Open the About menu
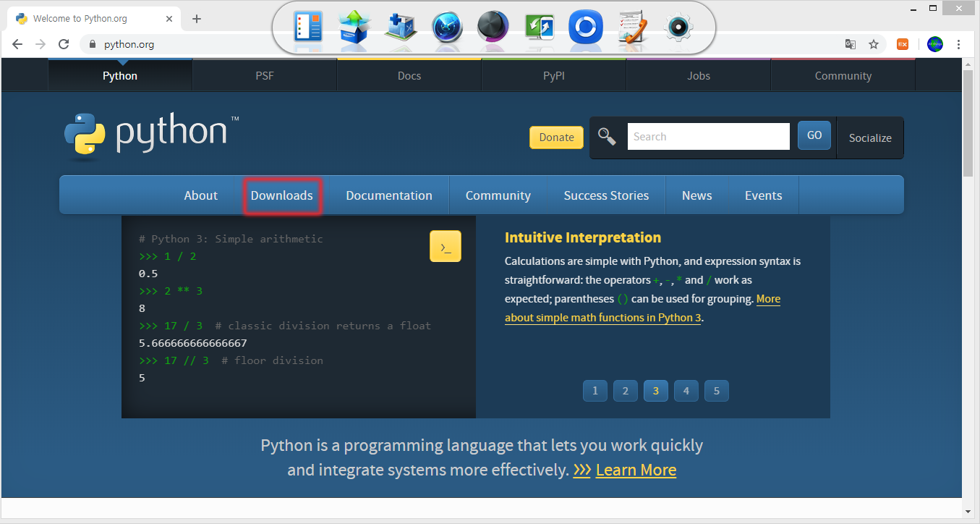This screenshot has width=980, height=524. point(200,195)
